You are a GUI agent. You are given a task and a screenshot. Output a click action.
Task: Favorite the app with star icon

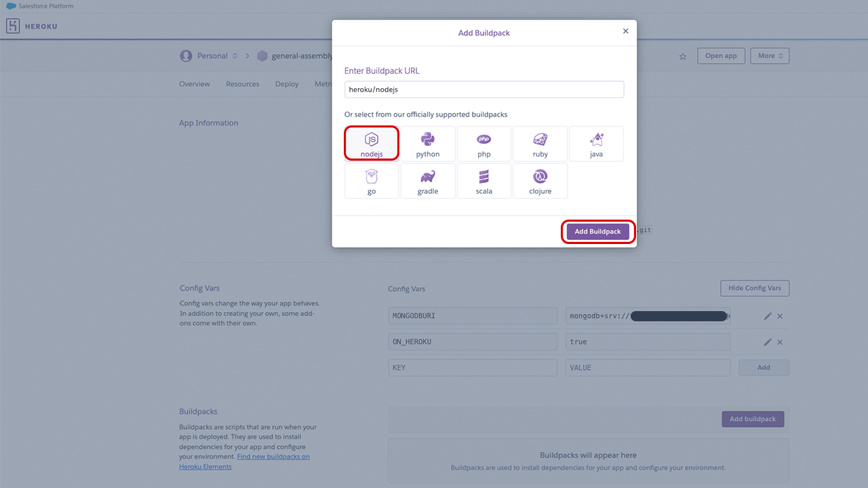(x=683, y=56)
